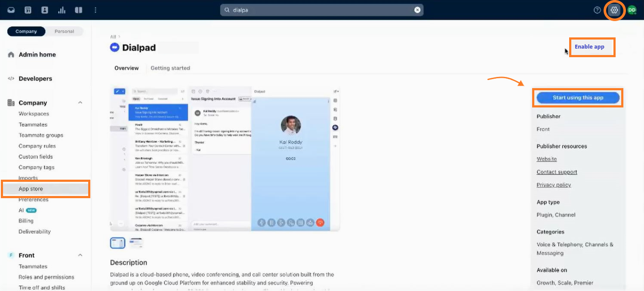Collapse the Front section chevron

[80, 255]
